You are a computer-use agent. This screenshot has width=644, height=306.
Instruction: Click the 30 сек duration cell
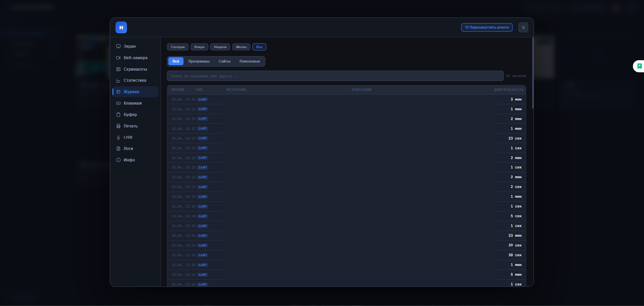(515, 255)
